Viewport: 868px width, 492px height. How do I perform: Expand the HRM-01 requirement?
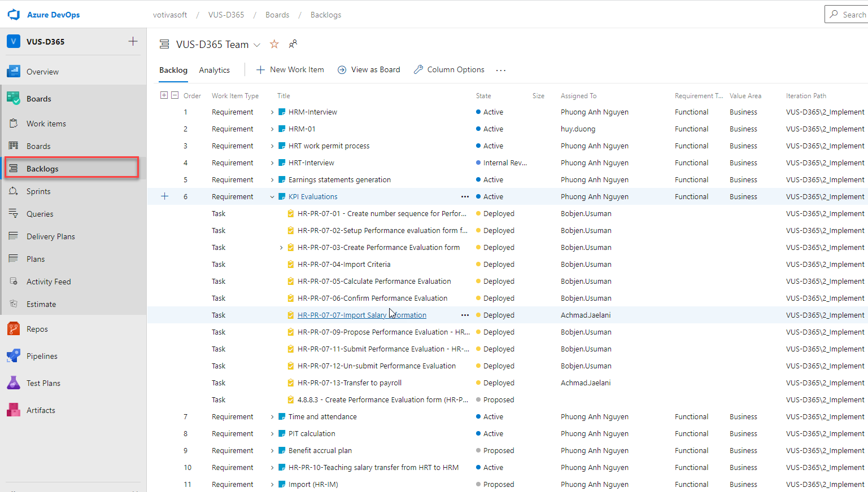point(272,129)
